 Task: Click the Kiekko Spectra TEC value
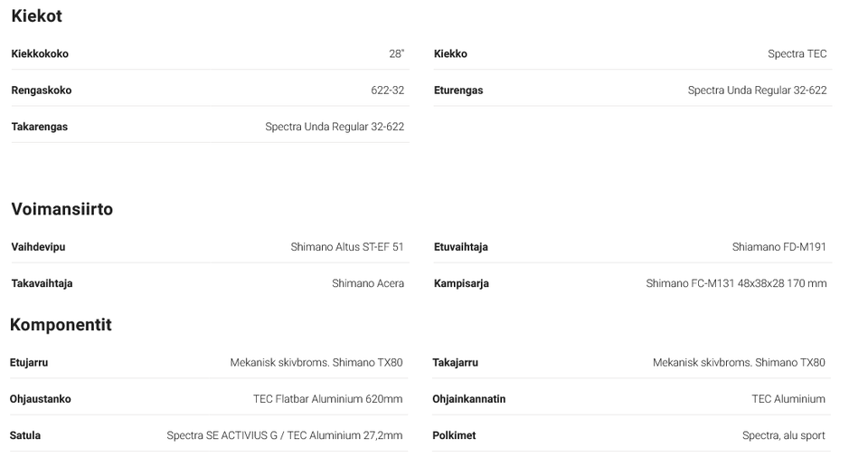pos(797,54)
